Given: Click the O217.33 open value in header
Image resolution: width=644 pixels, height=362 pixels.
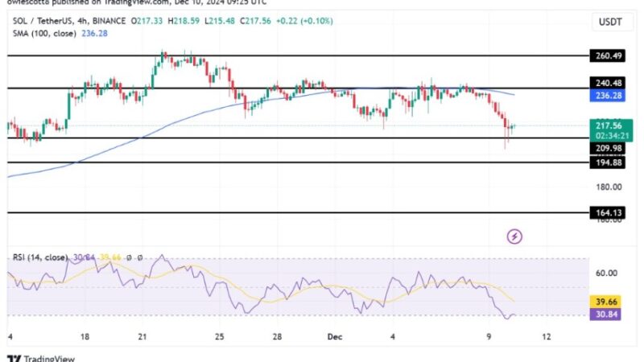Looking at the screenshot, I should point(147,21).
